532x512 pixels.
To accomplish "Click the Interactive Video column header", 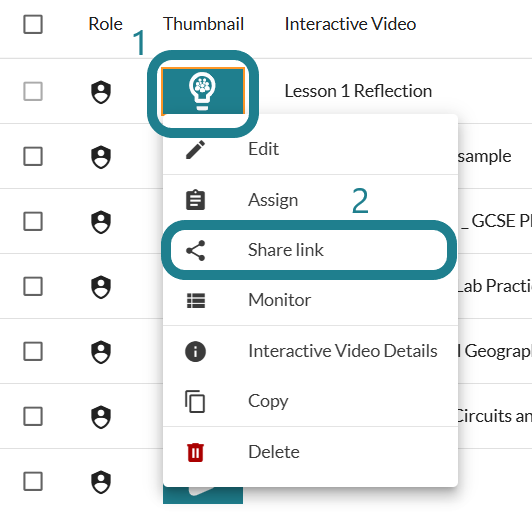I will pos(350,24).
